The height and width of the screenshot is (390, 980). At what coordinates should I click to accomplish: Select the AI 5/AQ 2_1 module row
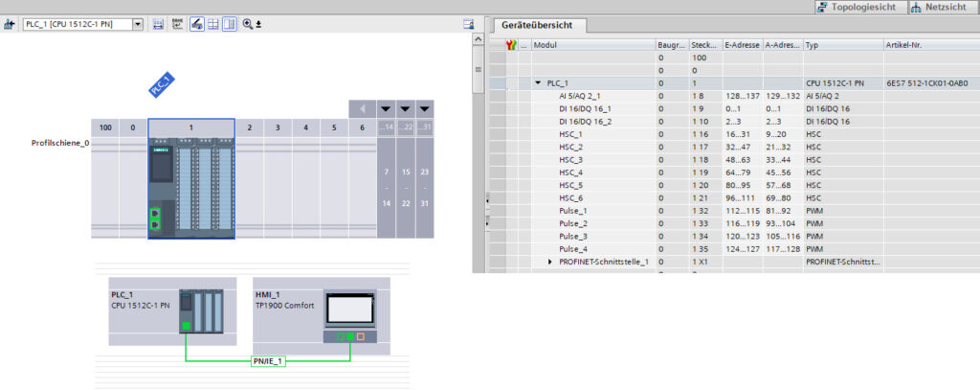click(734, 96)
